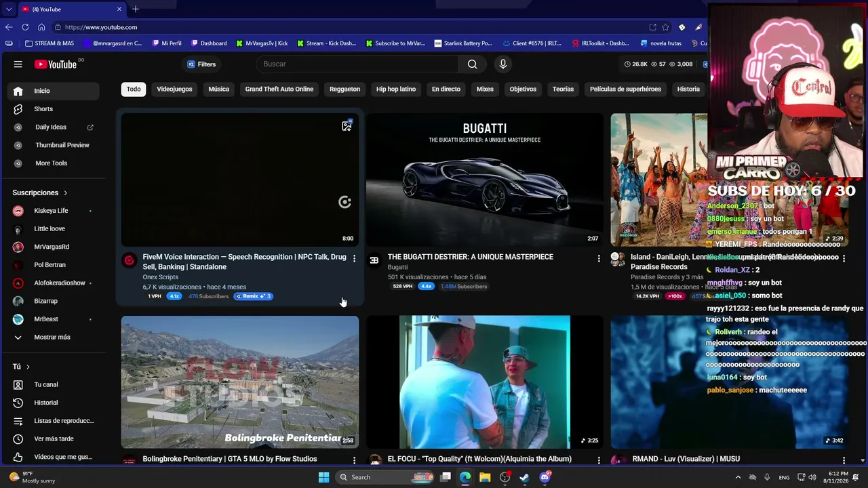Image resolution: width=868 pixels, height=488 pixels.
Task: Select the Historia chip
Action: (x=688, y=89)
